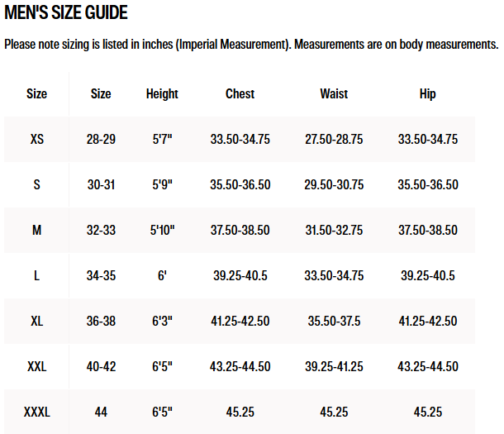Screen dimensions: 504x434
Task: Select the 5'10" height cell
Action: (162, 230)
